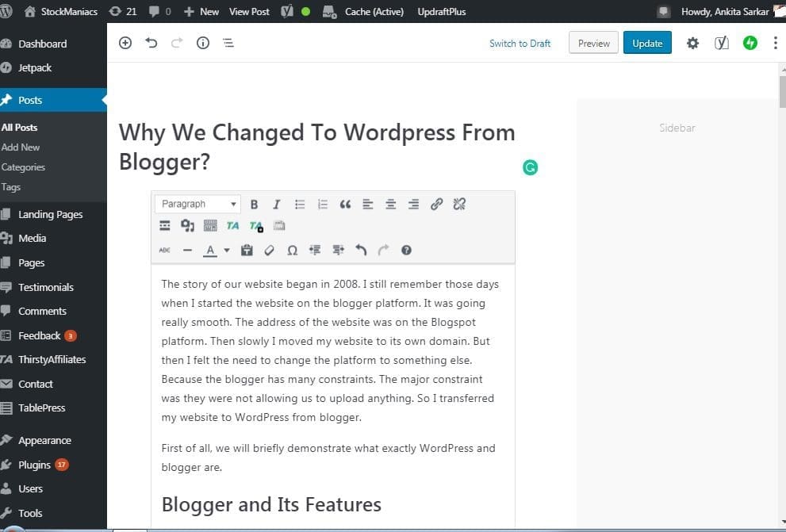Viewport: 786px width, 532px height.
Task: Click the text color A button
Action: pos(210,251)
